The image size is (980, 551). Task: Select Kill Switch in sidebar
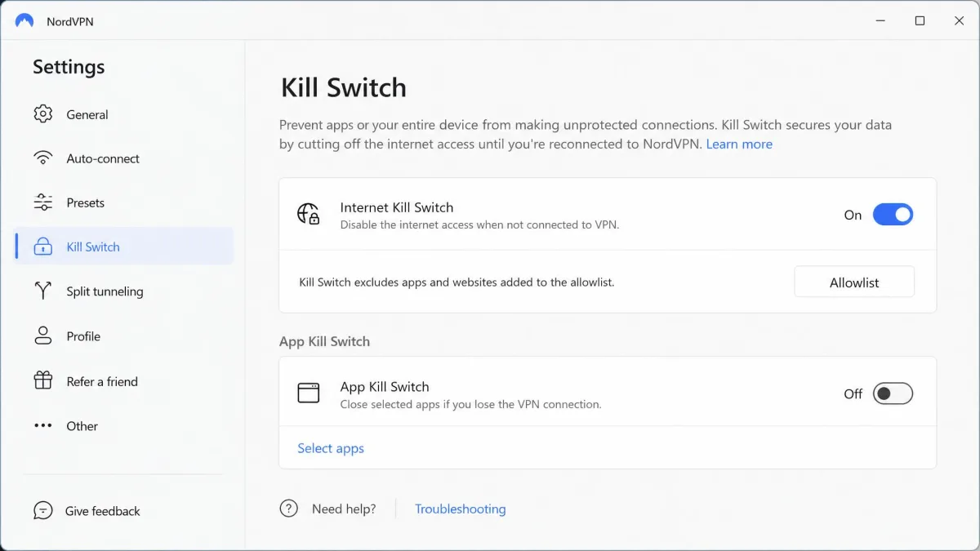click(124, 247)
